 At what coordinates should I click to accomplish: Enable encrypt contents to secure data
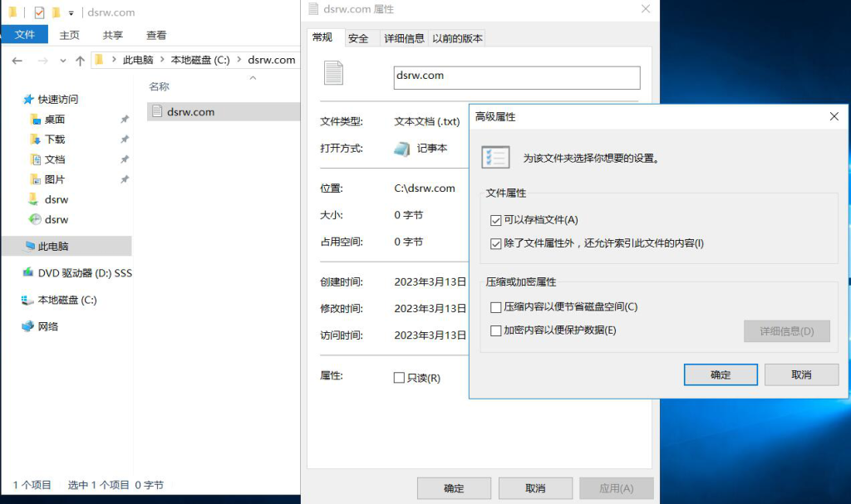495,330
